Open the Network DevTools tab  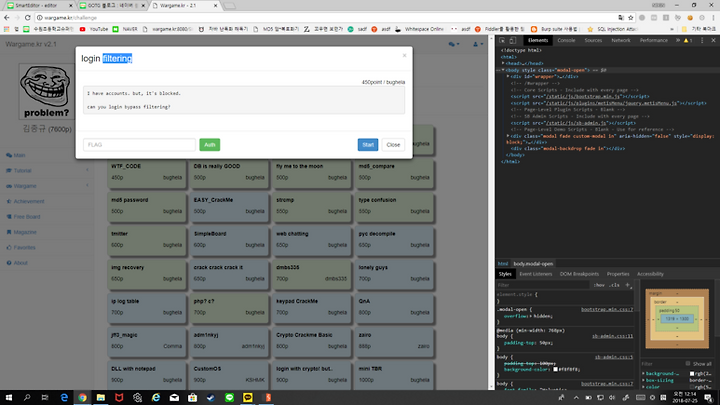[x=621, y=40]
